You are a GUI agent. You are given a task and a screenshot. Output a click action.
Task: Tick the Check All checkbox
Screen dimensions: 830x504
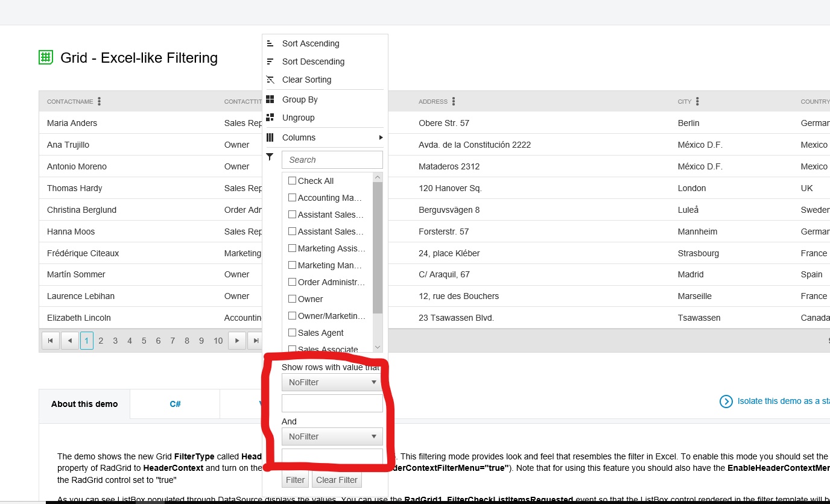[293, 181]
